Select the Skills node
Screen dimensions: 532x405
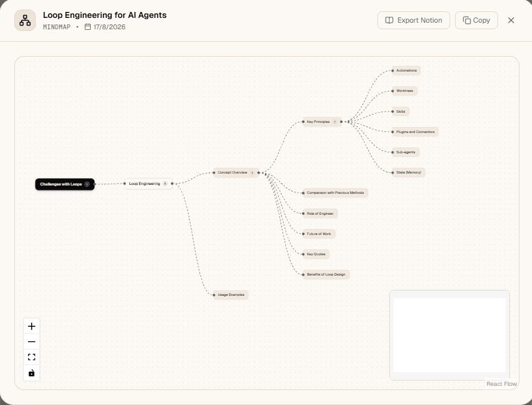401,112
